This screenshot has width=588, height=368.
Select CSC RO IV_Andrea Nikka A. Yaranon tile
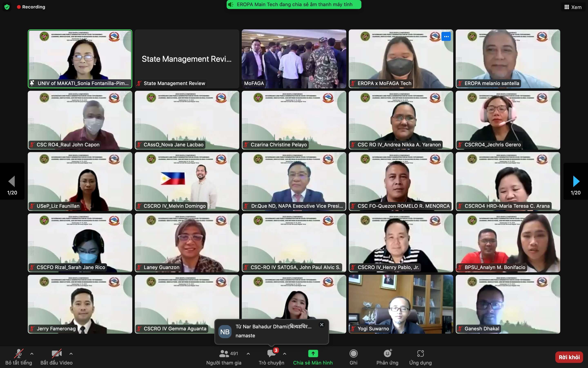click(401, 120)
